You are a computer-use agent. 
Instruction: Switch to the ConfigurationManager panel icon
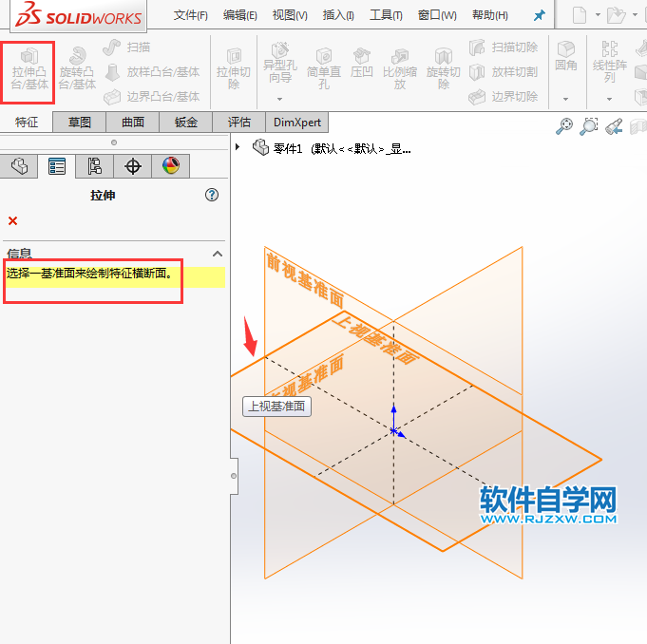click(x=94, y=166)
